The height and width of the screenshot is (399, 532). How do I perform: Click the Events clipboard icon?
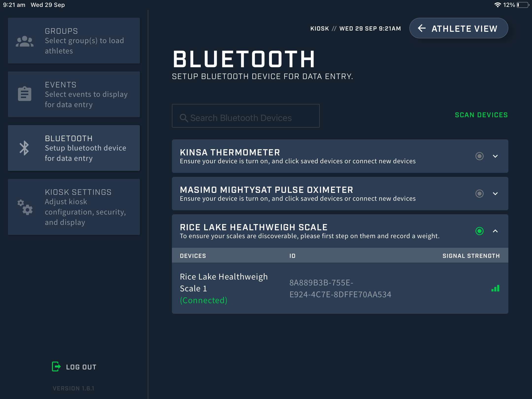point(25,94)
